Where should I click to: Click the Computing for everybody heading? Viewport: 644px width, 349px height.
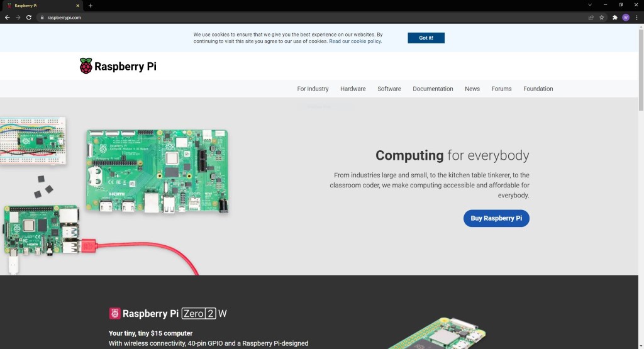452,155
